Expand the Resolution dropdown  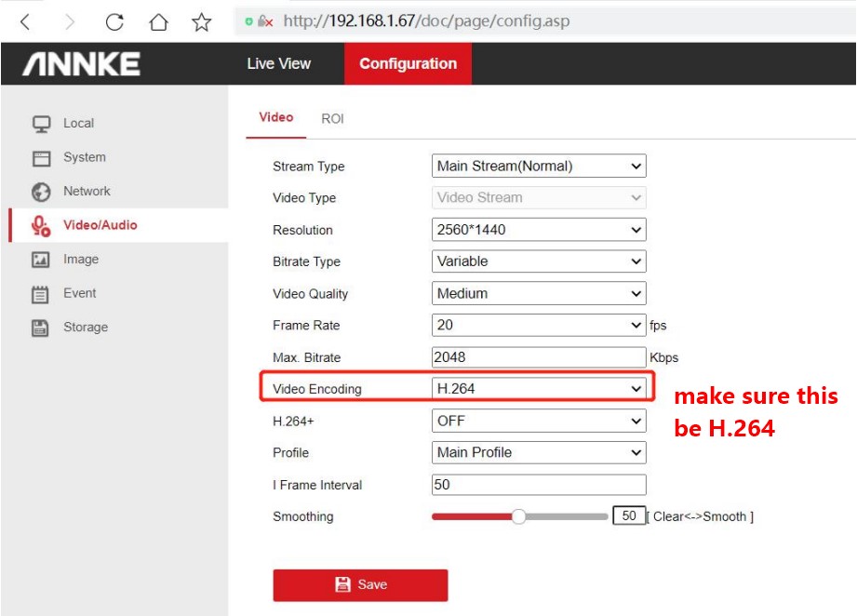click(x=539, y=230)
